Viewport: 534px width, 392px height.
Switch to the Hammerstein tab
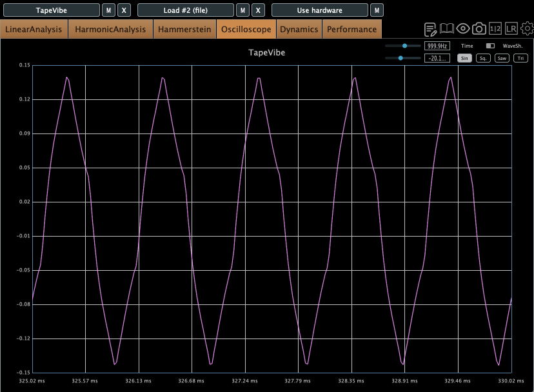186,30
